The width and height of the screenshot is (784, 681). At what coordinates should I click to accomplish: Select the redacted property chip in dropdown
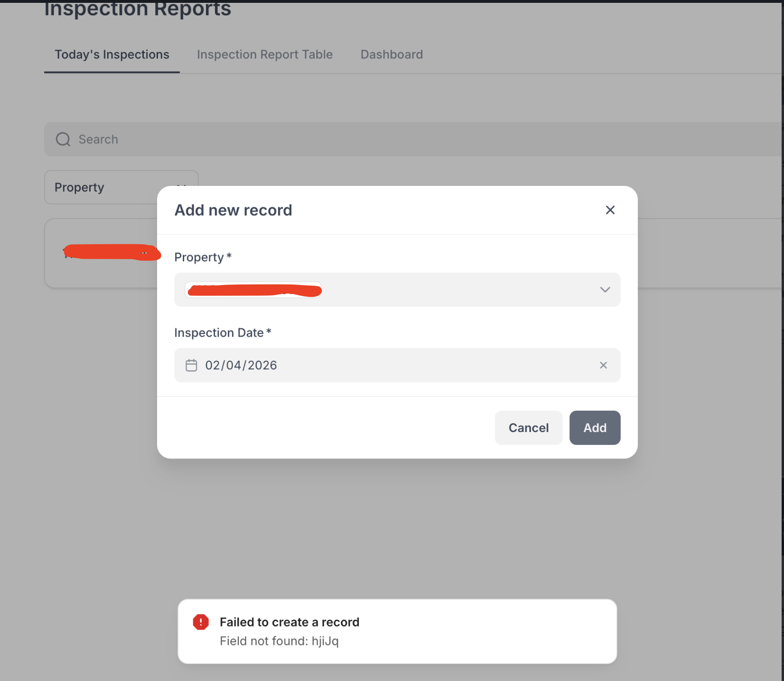point(254,290)
